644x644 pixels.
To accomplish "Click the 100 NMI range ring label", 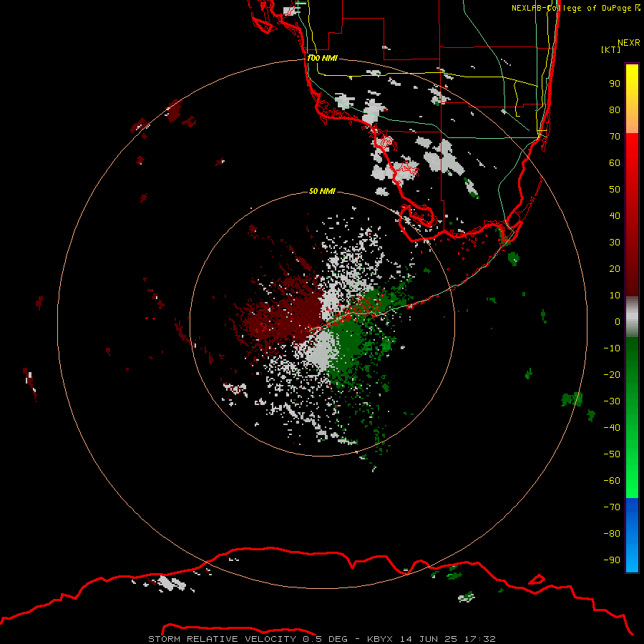I will tap(322, 59).
